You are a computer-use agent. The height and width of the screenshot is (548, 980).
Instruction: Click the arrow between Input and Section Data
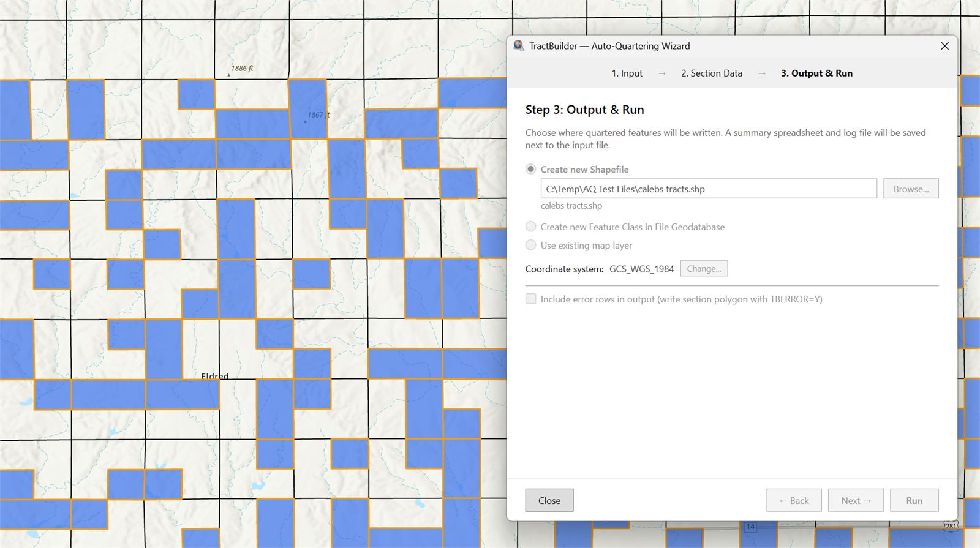pyautogui.click(x=662, y=73)
